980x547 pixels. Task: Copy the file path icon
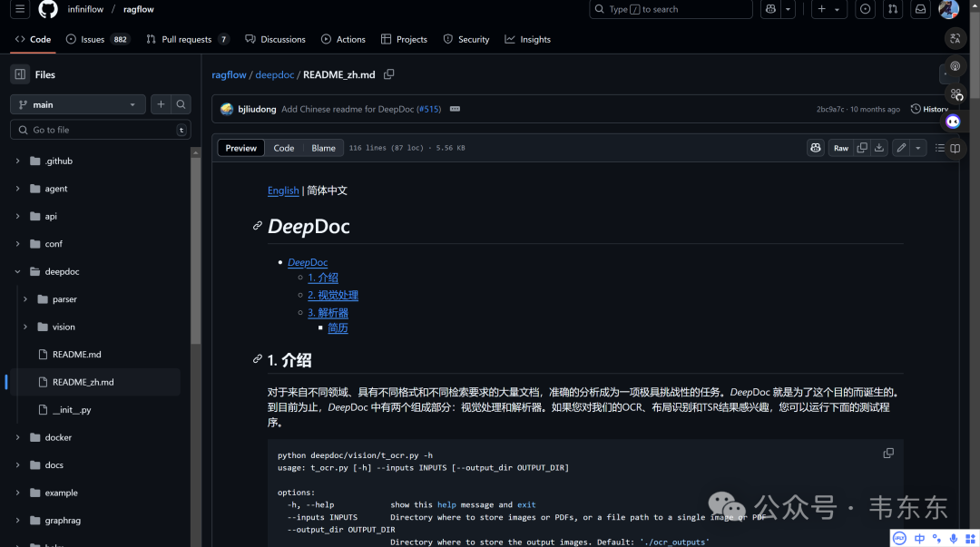[388, 73]
